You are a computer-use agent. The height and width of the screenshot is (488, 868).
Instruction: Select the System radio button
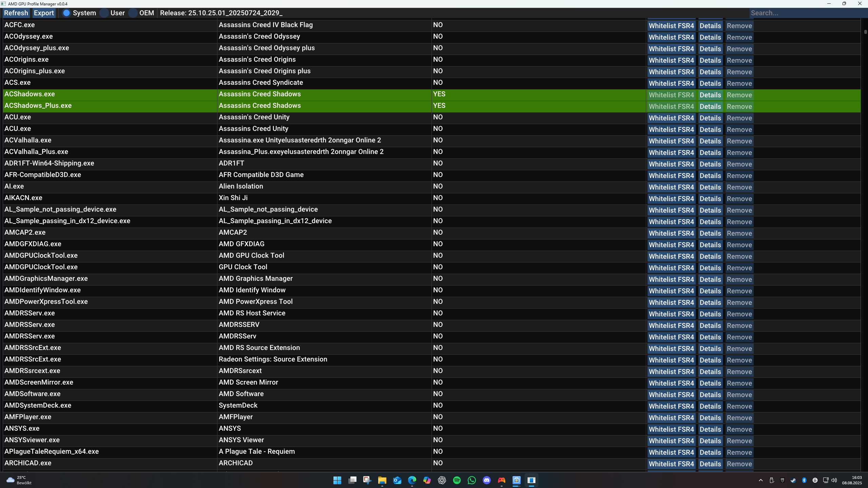coord(66,13)
